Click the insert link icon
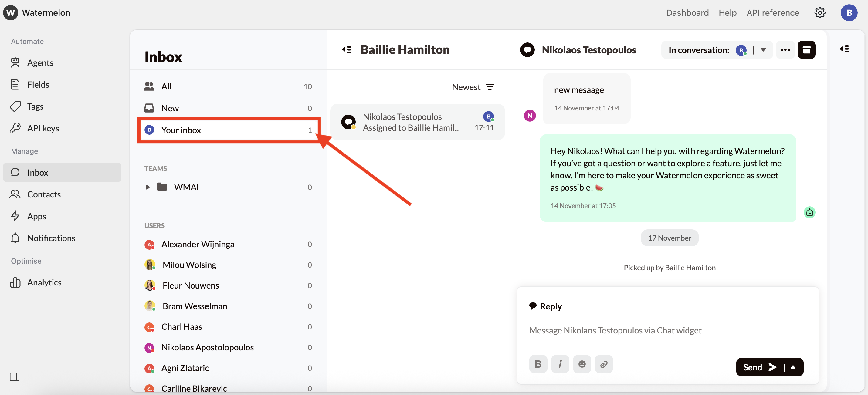The width and height of the screenshot is (868, 395). (604, 364)
